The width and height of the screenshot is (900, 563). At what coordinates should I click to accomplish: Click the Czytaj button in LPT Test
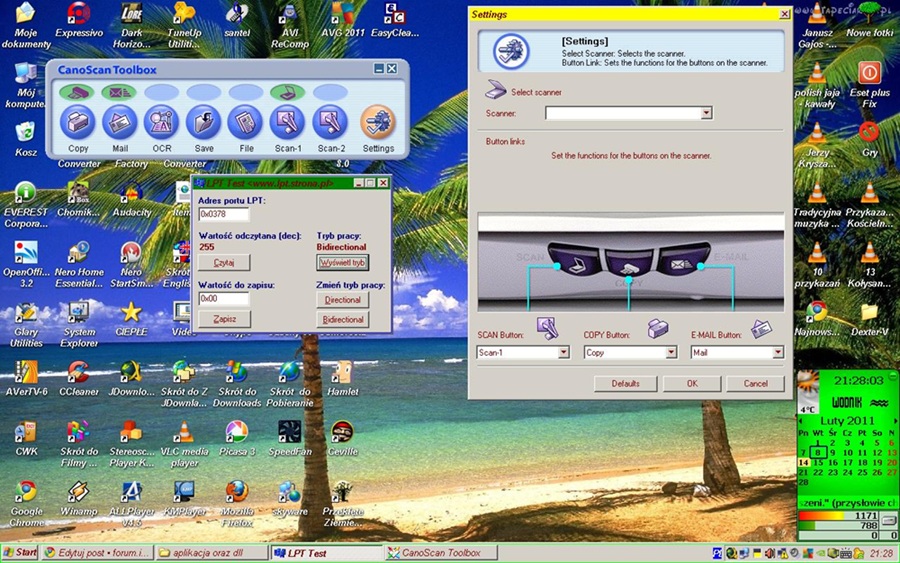click(x=224, y=262)
